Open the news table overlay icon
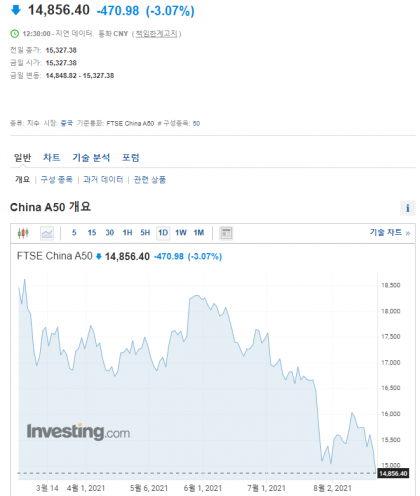 tap(226, 233)
